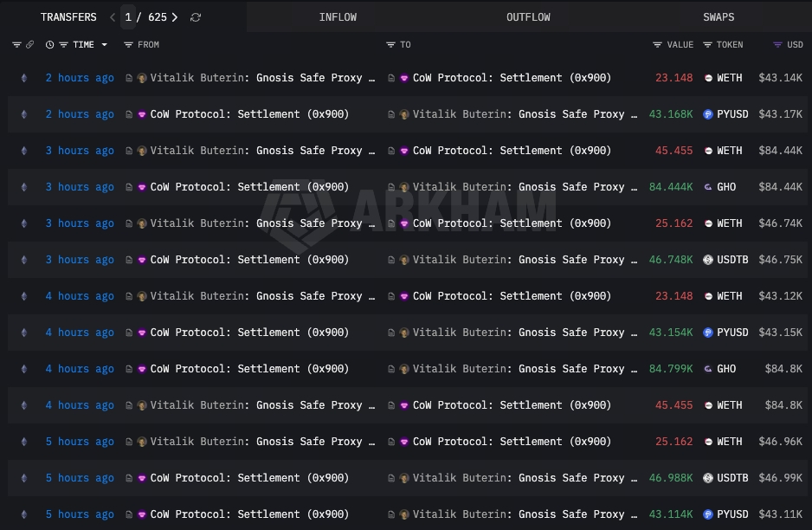
Task: Click the USDTB token icon in the sixth row
Action: [x=708, y=260]
